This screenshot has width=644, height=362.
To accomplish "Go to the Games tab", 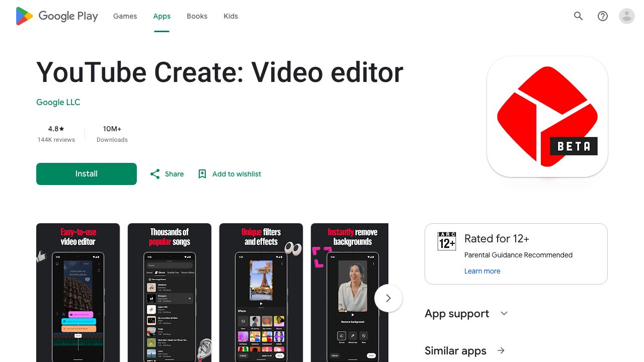I will tap(125, 16).
